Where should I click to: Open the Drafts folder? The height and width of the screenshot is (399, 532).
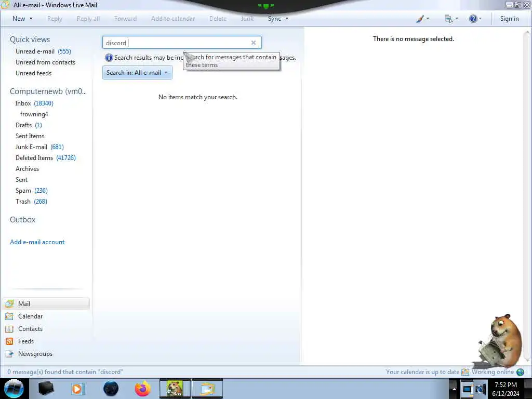pos(29,125)
